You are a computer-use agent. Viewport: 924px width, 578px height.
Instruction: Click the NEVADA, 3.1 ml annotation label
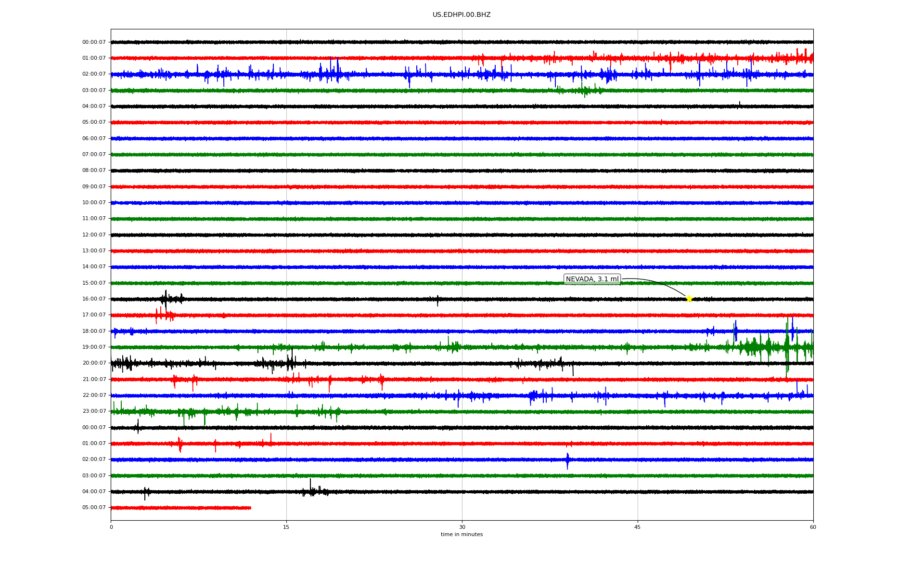pos(592,279)
